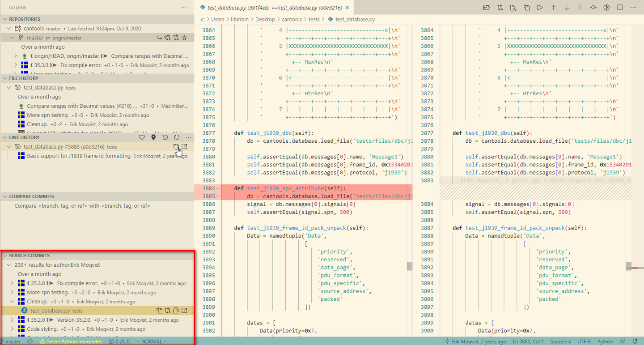Collapse the master branch node
The width and height of the screenshot is (644, 345).
[13, 38]
